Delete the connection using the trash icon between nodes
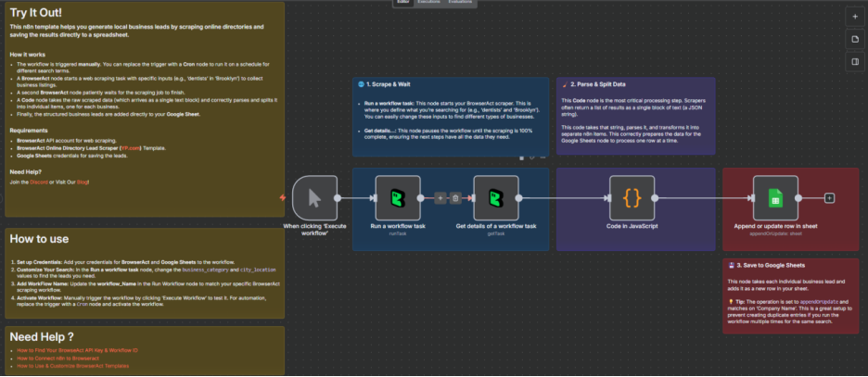 [x=455, y=197]
